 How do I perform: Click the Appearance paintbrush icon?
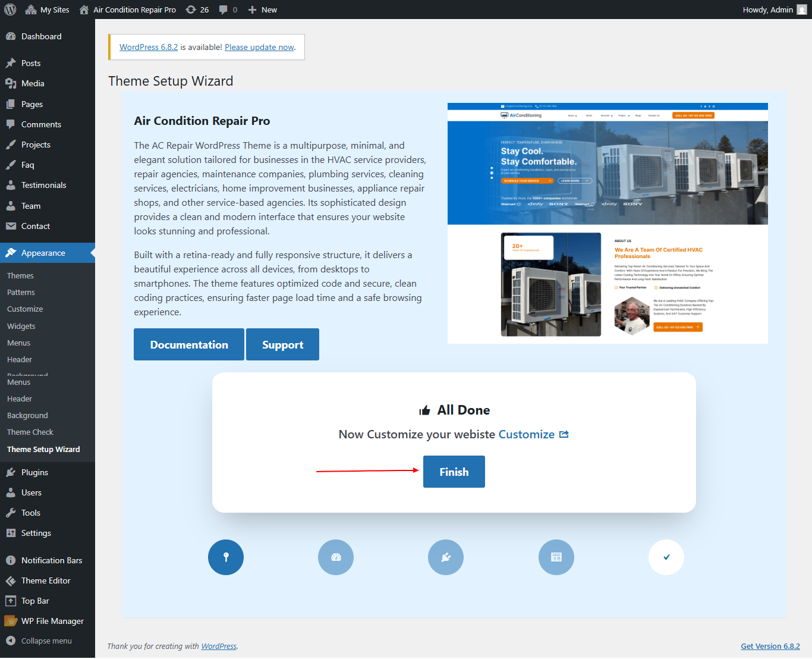pos(11,253)
